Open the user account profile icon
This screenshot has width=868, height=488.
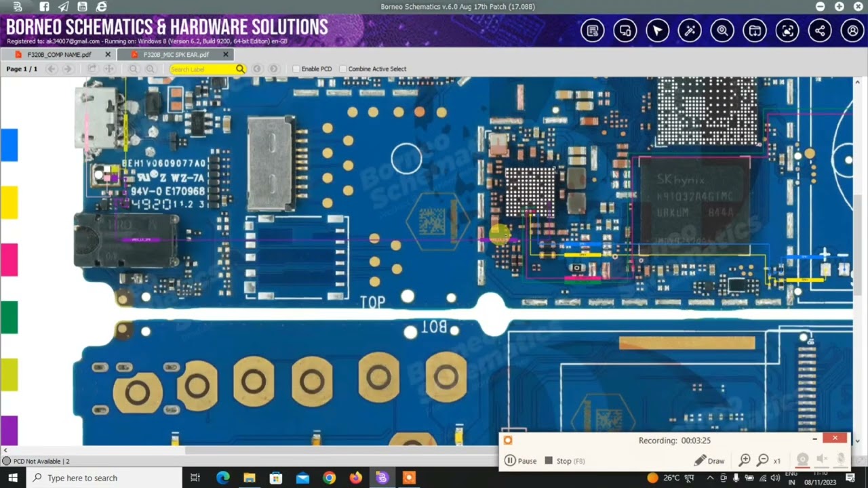tap(852, 30)
